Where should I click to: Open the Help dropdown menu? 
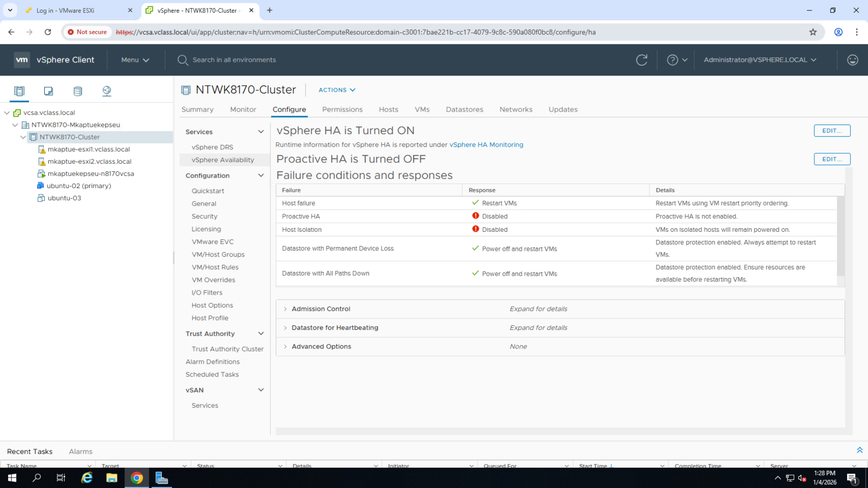point(676,60)
